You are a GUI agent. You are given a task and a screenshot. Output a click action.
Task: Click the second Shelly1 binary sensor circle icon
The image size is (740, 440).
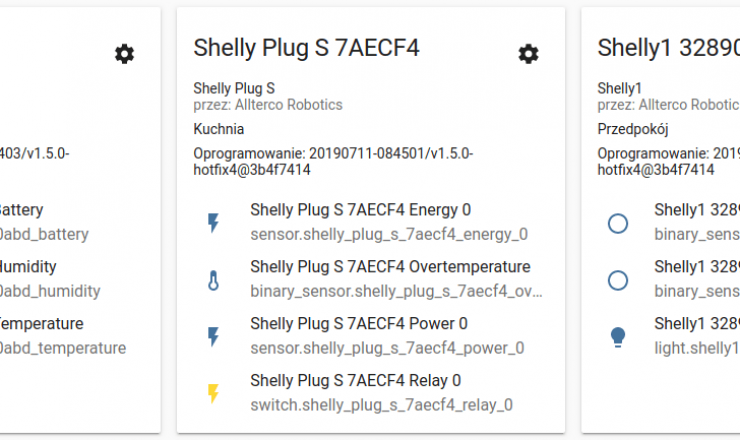pyautogui.click(x=618, y=280)
